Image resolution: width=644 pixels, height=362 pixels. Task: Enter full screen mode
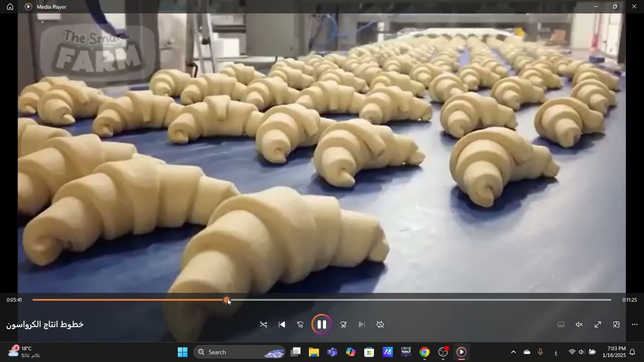[598, 324]
